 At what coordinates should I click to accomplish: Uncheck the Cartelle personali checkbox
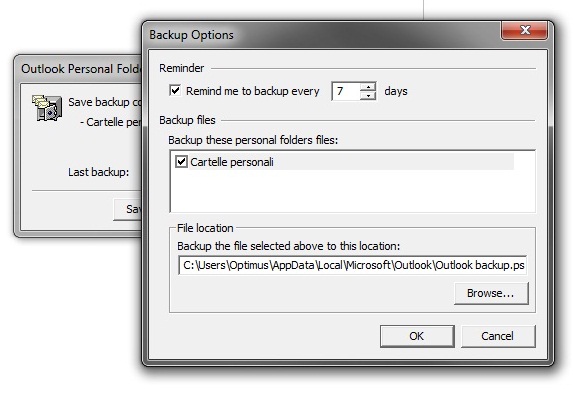tap(181, 162)
